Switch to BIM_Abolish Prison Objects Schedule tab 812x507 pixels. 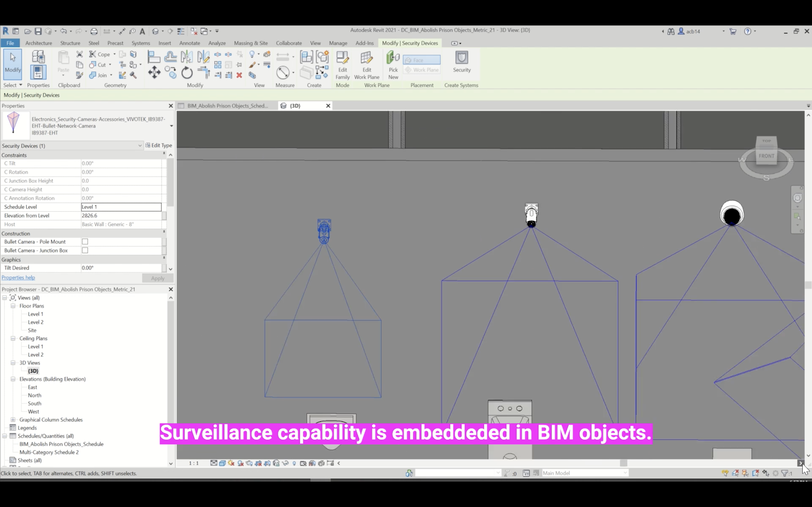tap(227, 106)
